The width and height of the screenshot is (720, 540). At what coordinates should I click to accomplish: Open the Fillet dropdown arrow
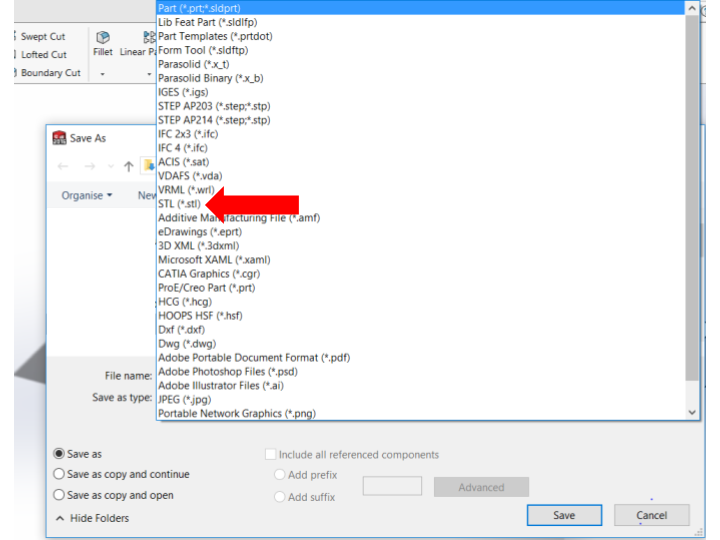(102, 74)
